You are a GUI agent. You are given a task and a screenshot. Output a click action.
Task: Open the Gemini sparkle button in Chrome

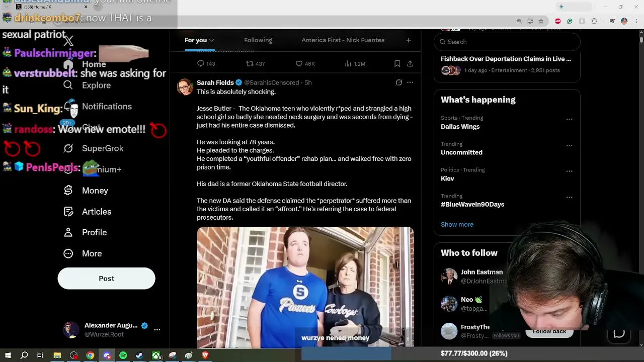coord(561,7)
